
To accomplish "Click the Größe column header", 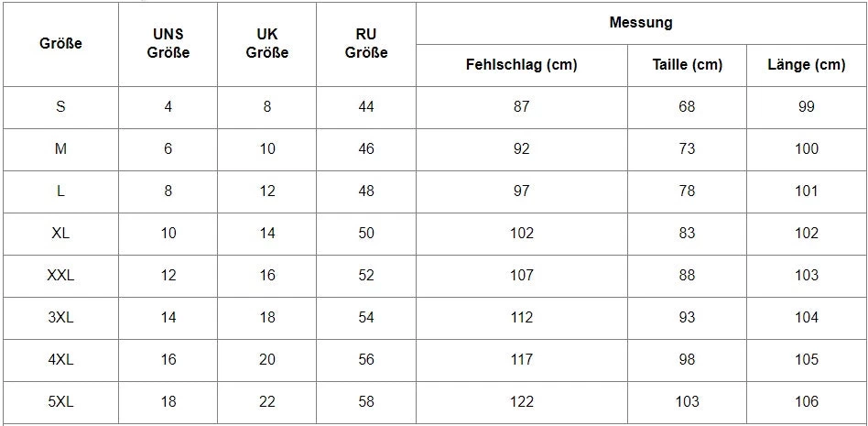I will (x=60, y=43).
